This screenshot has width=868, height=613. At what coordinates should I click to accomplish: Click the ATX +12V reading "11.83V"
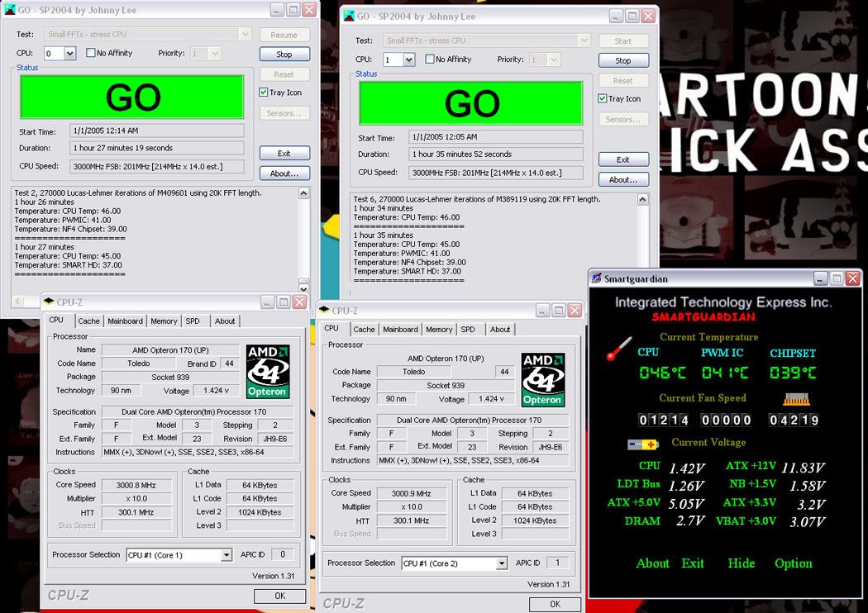click(804, 468)
